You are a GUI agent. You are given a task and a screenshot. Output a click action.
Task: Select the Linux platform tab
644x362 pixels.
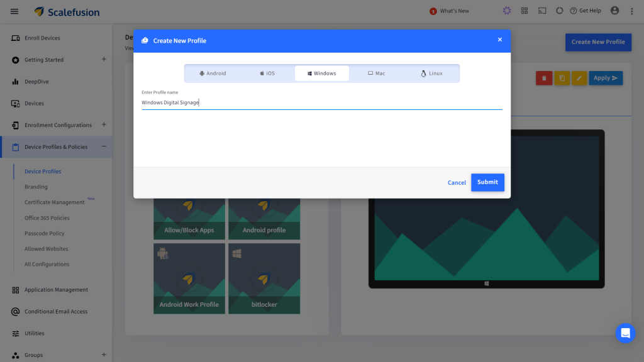tap(431, 74)
